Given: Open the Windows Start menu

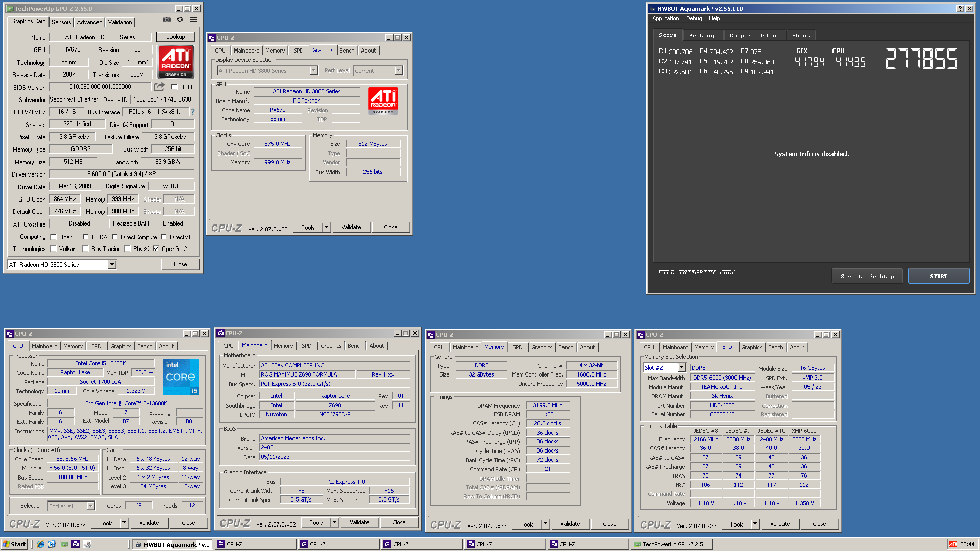Looking at the screenshot, I should point(14,544).
